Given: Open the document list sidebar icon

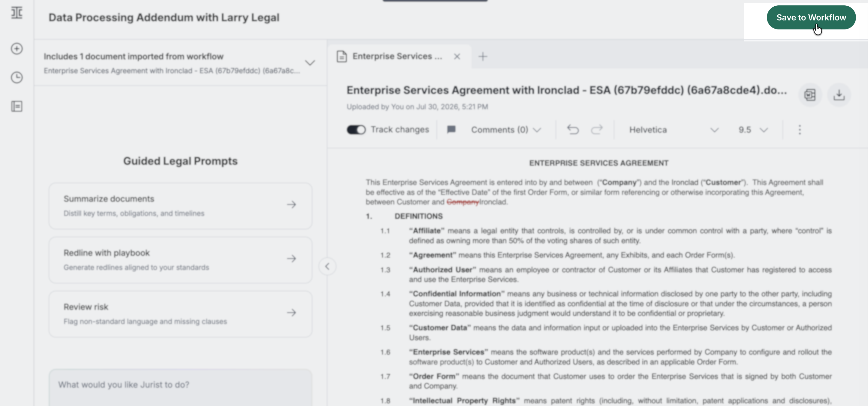Looking at the screenshot, I should (17, 107).
